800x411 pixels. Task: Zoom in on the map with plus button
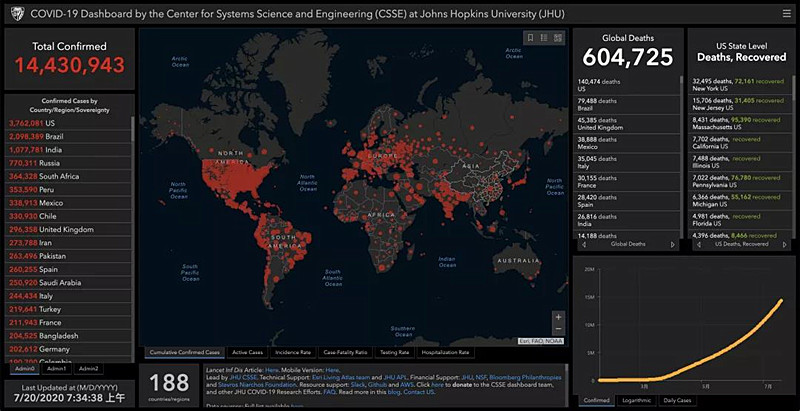tap(559, 317)
